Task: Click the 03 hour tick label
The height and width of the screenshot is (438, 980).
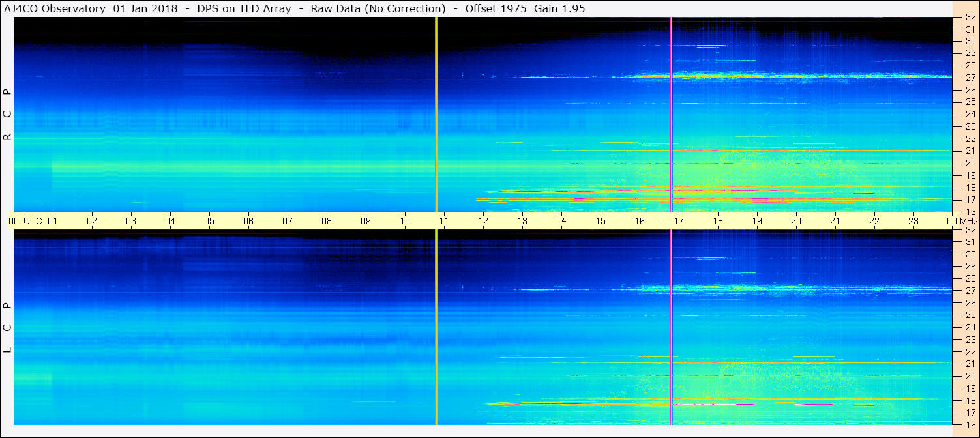Action: point(131,221)
